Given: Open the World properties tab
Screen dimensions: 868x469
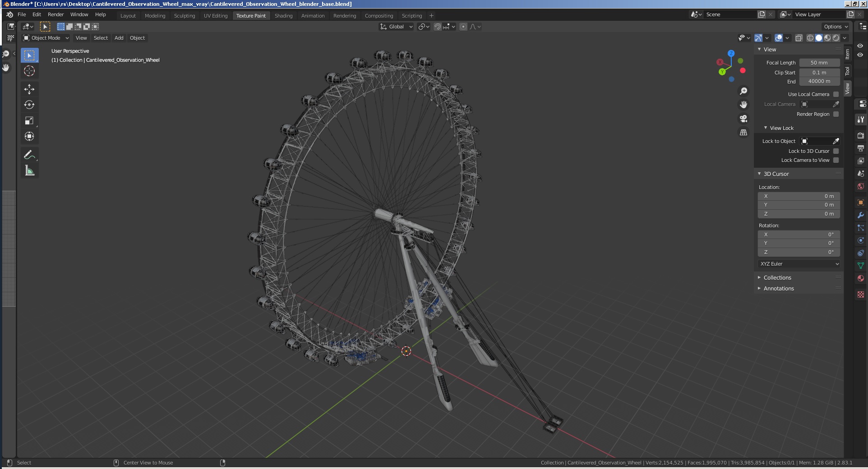Looking at the screenshot, I should (861, 186).
